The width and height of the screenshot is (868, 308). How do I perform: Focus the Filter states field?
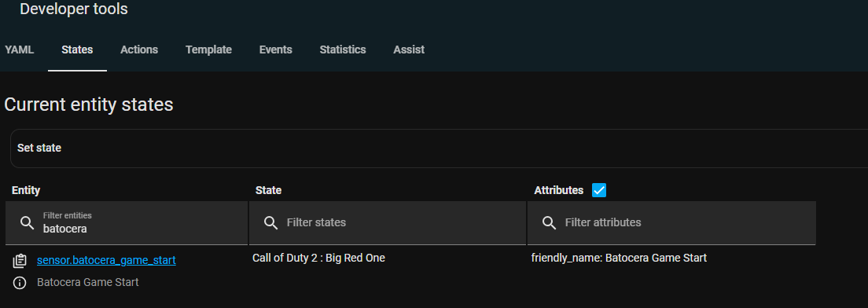(388, 223)
